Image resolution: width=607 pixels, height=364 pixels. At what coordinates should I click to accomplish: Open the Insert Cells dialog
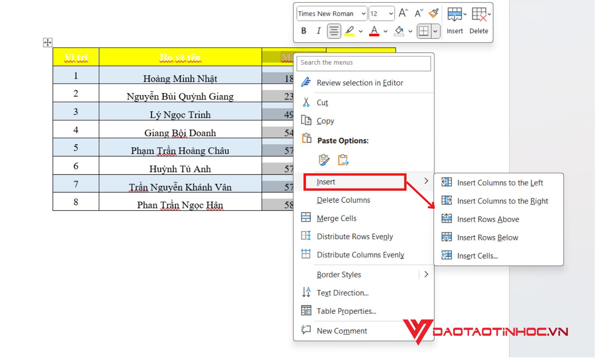pos(499,255)
